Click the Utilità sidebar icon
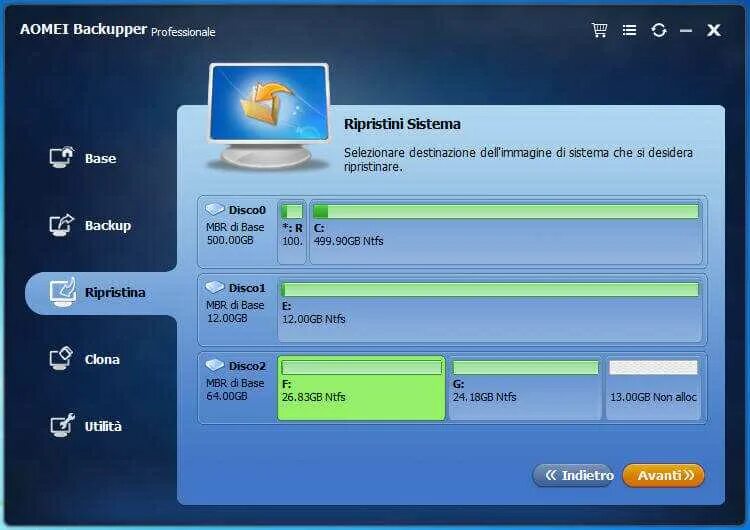Image resolution: width=750 pixels, height=530 pixels. [x=62, y=425]
